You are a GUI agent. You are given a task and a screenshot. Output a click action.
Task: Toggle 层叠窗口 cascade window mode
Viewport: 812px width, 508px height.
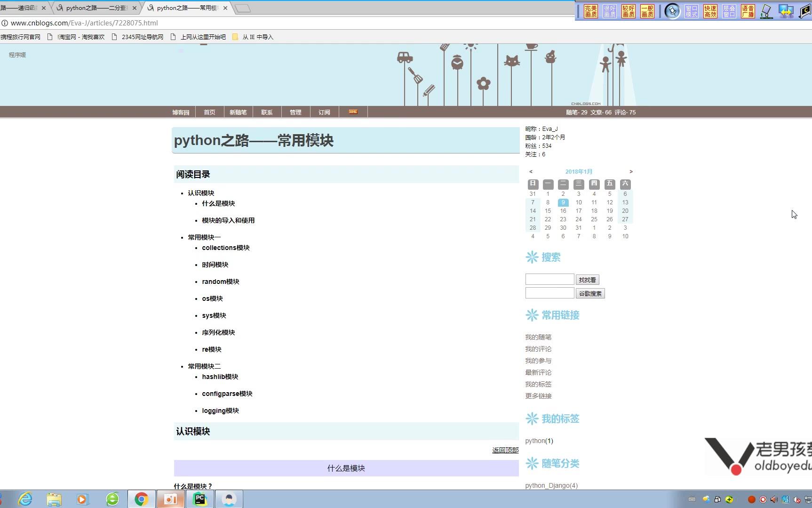pos(729,11)
